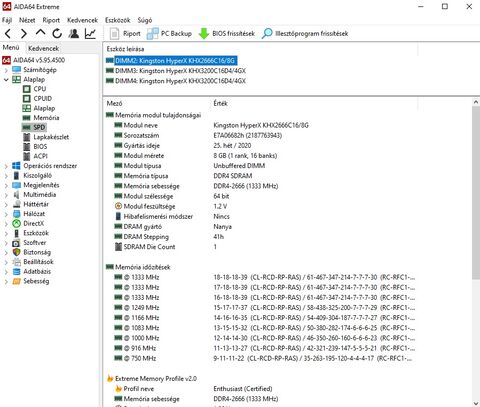Expand the Operációs rendszer node
The width and height of the screenshot is (480, 407).
pos(6,166)
